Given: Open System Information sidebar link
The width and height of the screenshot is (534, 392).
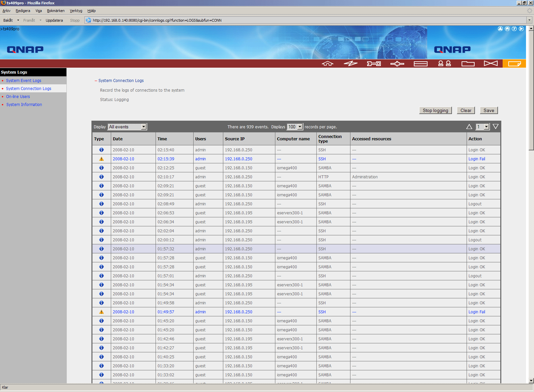Looking at the screenshot, I should click(24, 105).
